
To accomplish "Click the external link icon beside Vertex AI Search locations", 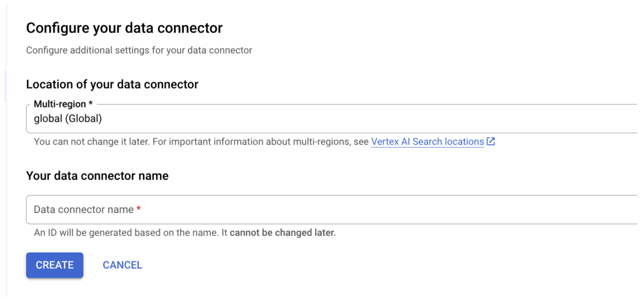I will [x=491, y=142].
